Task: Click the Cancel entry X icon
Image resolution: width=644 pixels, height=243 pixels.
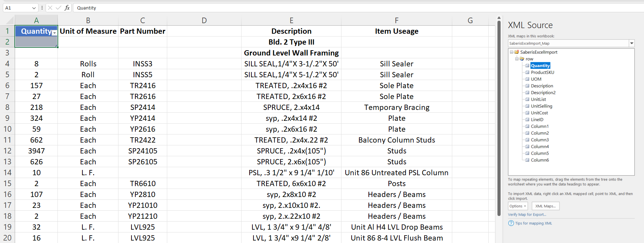Action: (50, 8)
